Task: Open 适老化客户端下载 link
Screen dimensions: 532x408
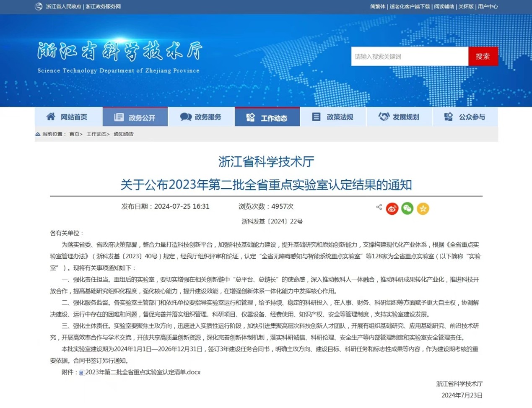Action: 410,7
